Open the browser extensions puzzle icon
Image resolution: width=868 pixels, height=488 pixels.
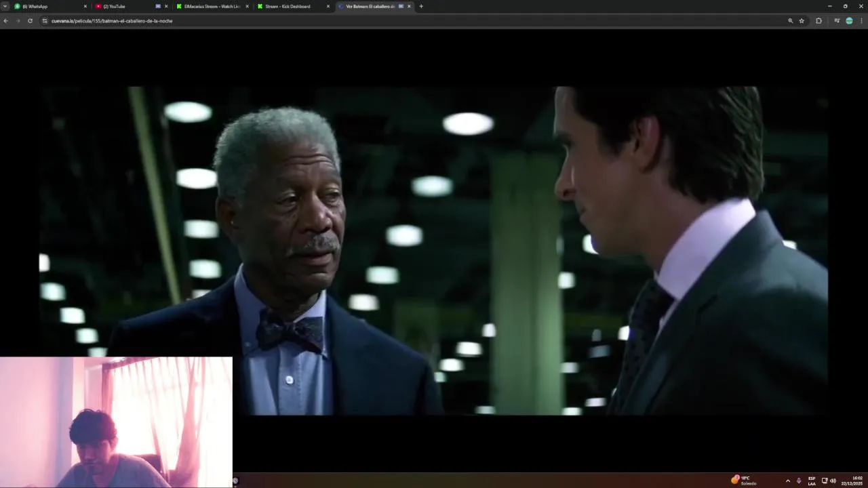coord(818,21)
